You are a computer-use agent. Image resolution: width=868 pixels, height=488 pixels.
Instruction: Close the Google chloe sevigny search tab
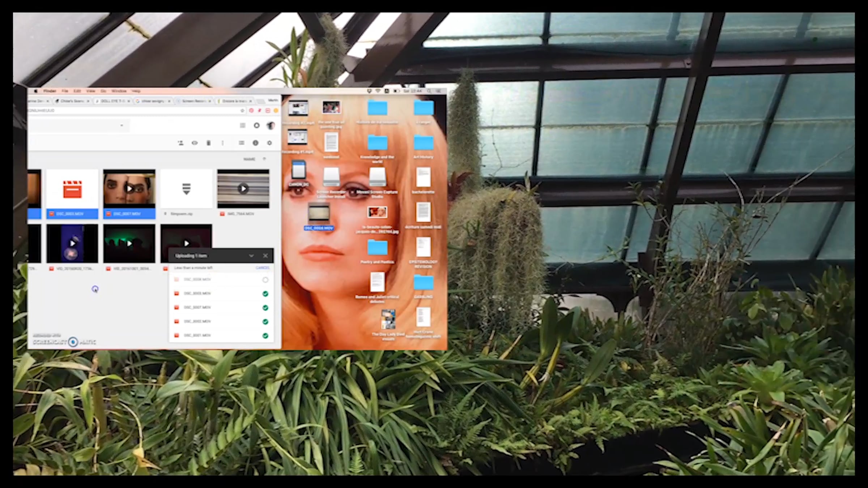click(169, 101)
